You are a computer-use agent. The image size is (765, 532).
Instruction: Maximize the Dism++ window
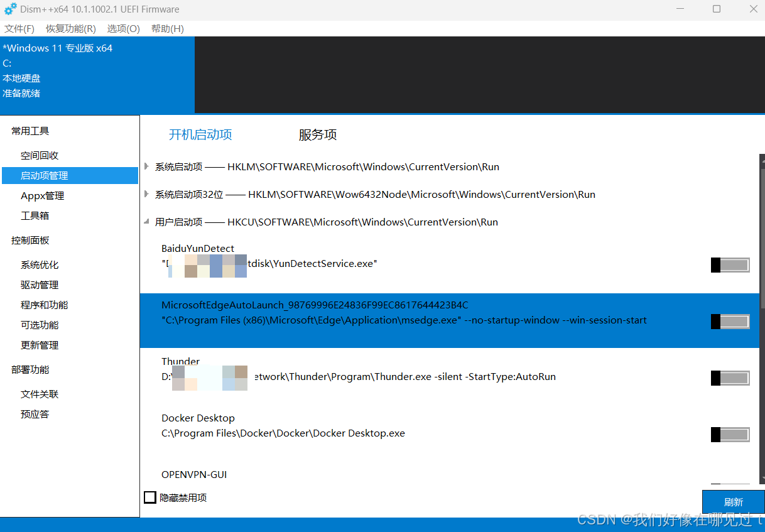717,9
